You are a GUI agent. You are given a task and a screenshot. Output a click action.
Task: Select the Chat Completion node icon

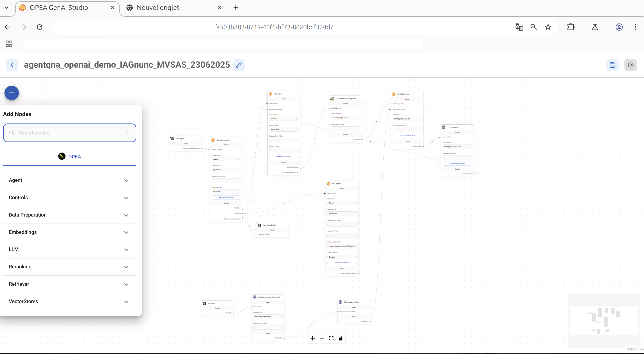point(259,225)
